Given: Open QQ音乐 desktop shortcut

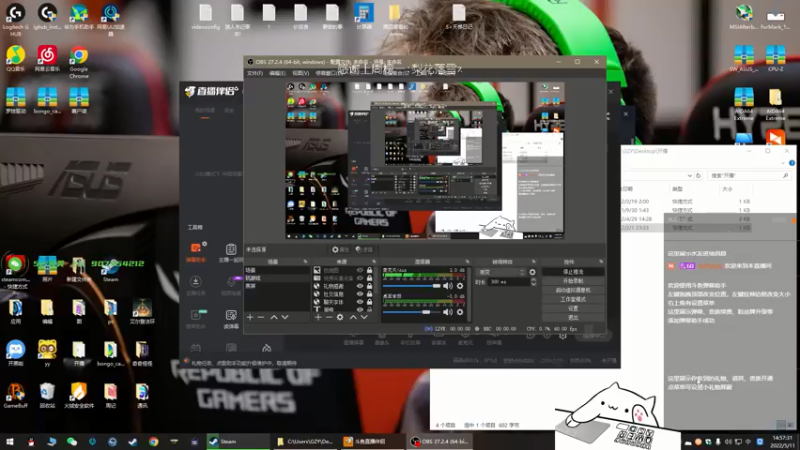Looking at the screenshot, I should [15, 59].
